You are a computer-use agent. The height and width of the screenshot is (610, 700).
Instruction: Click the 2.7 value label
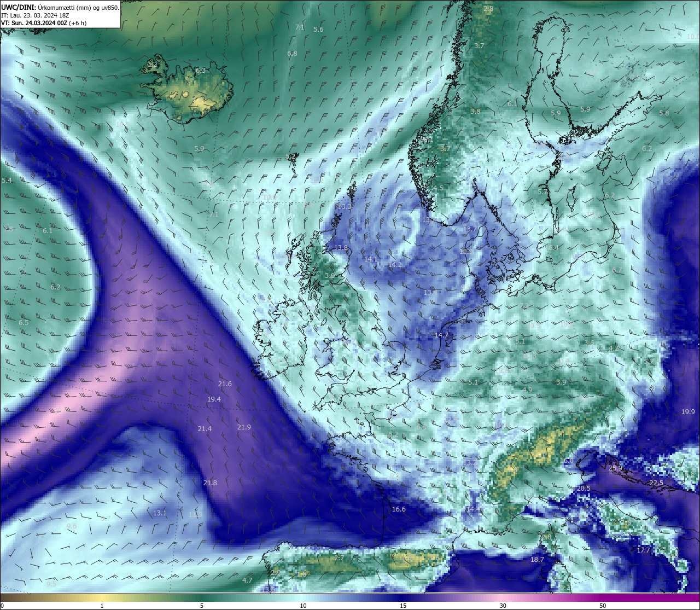(x=339, y=558)
